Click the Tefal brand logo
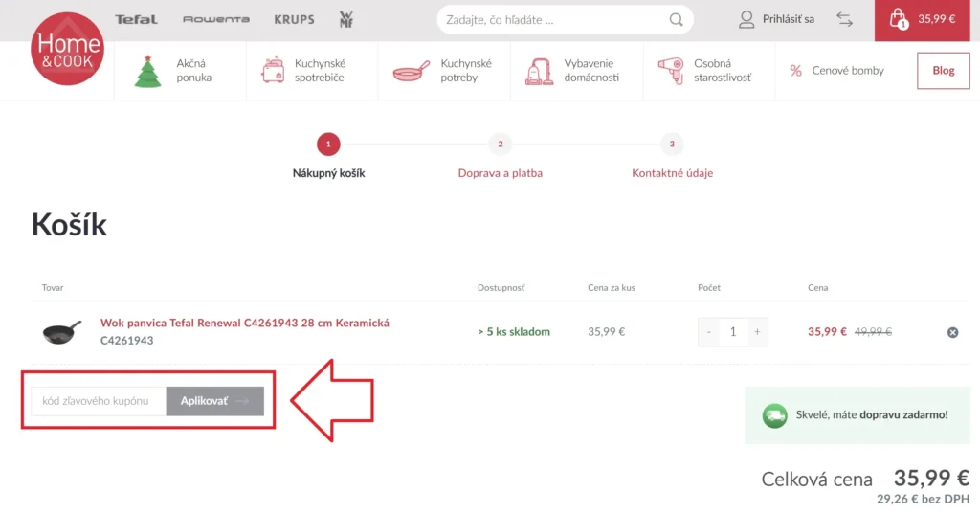 tap(136, 19)
